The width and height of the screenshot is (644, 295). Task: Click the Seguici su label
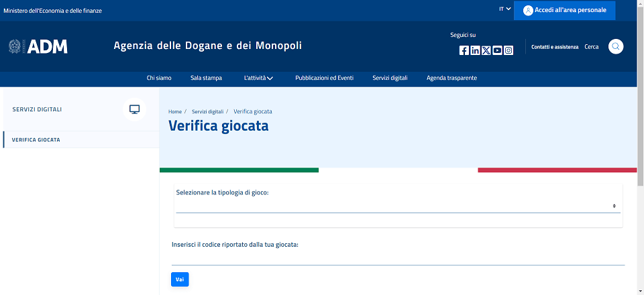(463, 35)
